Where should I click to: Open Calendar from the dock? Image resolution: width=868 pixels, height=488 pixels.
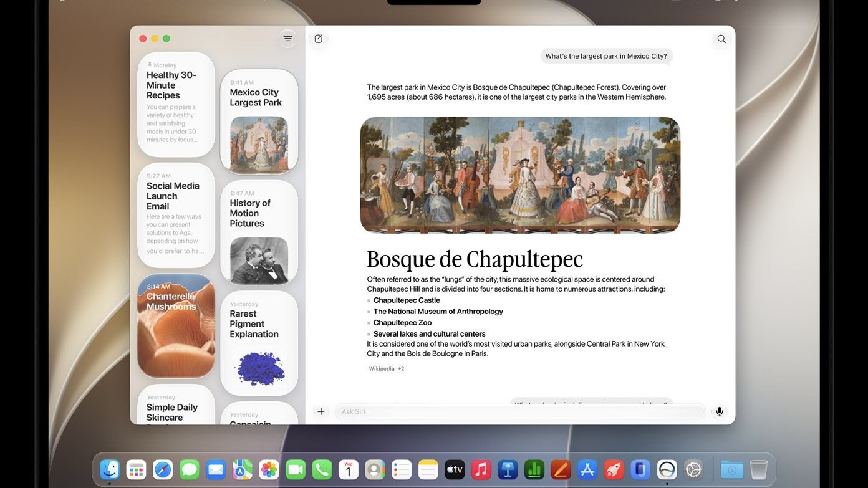click(349, 469)
